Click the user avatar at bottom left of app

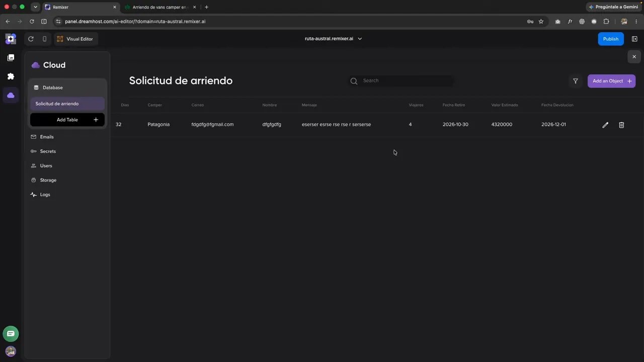(x=11, y=351)
